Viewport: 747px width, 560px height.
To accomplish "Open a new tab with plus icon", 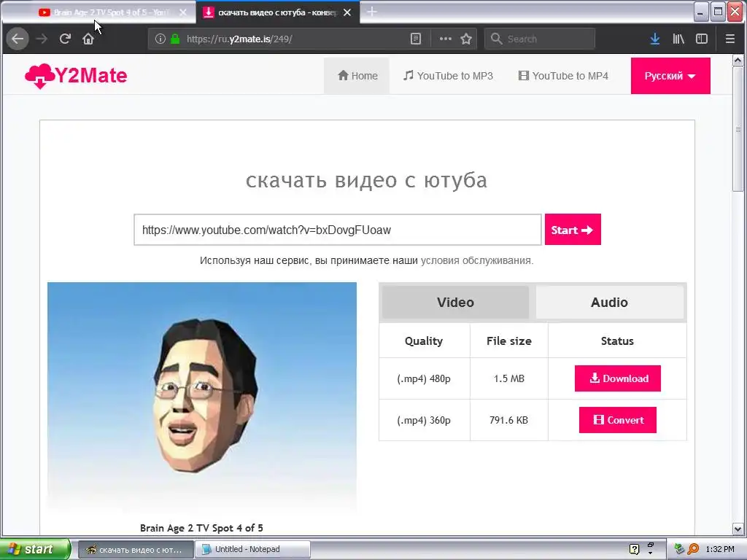I will 372,12.
